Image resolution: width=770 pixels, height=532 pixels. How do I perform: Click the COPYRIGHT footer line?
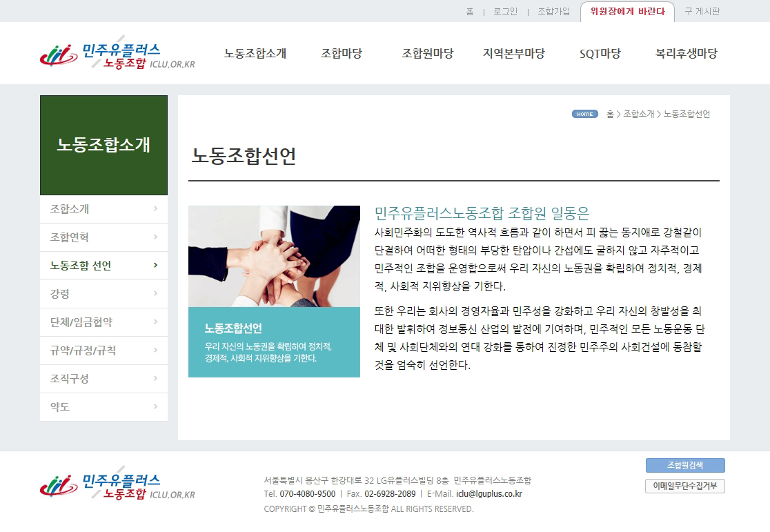click(369, 509)
